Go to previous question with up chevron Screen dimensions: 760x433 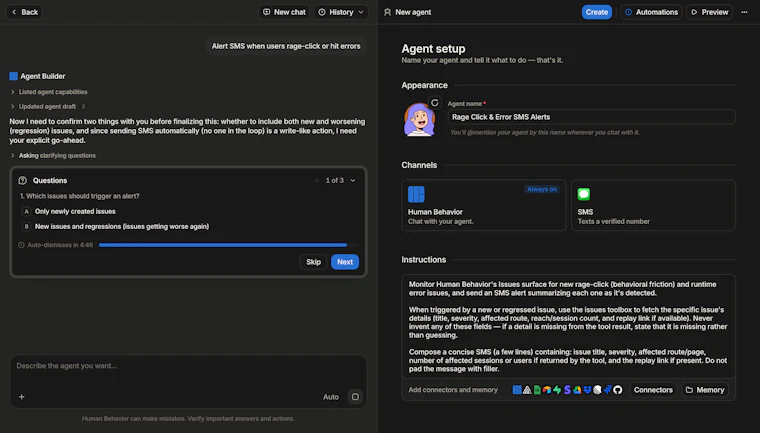(x=317, y=180)
